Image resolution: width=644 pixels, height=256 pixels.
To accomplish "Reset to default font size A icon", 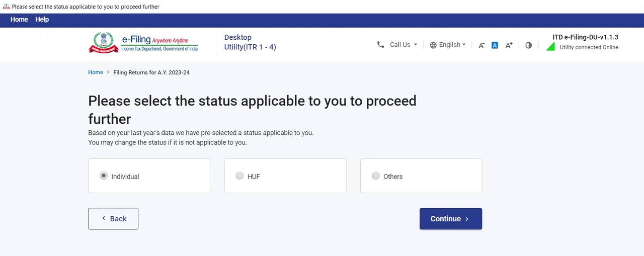I will [495, 45].
